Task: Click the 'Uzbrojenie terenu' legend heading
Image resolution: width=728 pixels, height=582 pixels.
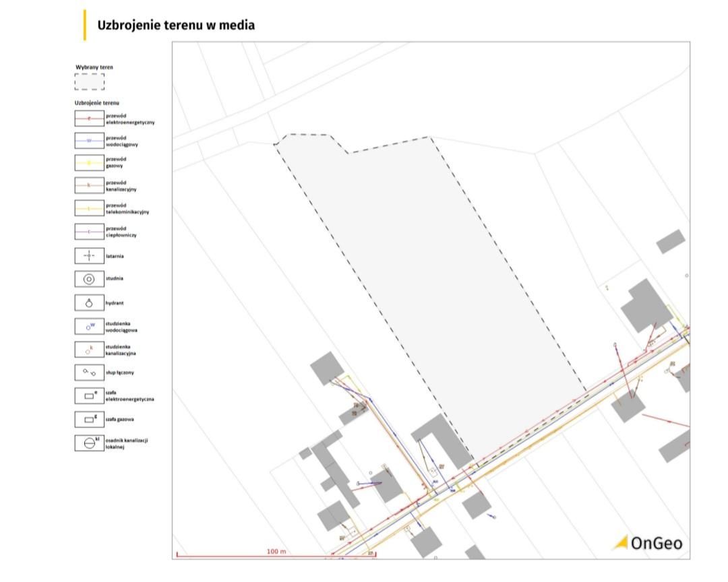Action: pyautogui.click(x=96, y=102)
